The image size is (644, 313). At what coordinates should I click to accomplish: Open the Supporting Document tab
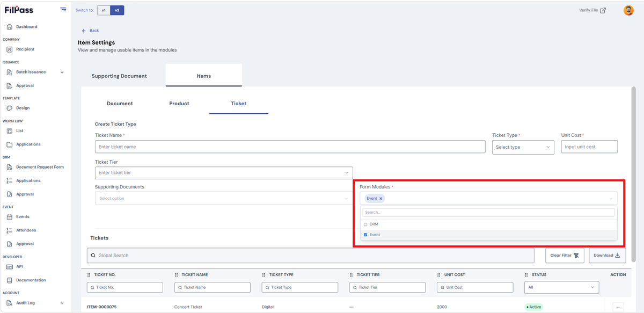click(119, 76)
